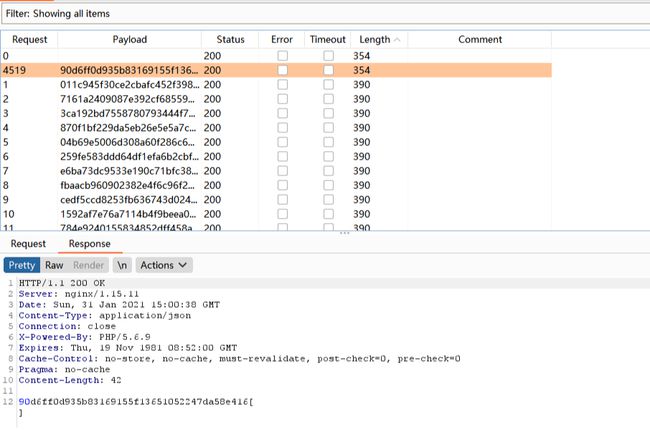Toggle the \n non-printable characters button

click(122, 265)
